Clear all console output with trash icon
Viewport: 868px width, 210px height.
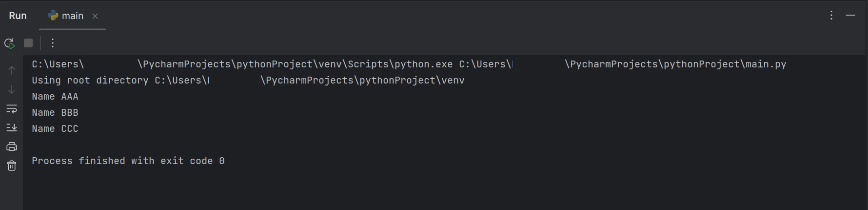[x=12, y=166]
